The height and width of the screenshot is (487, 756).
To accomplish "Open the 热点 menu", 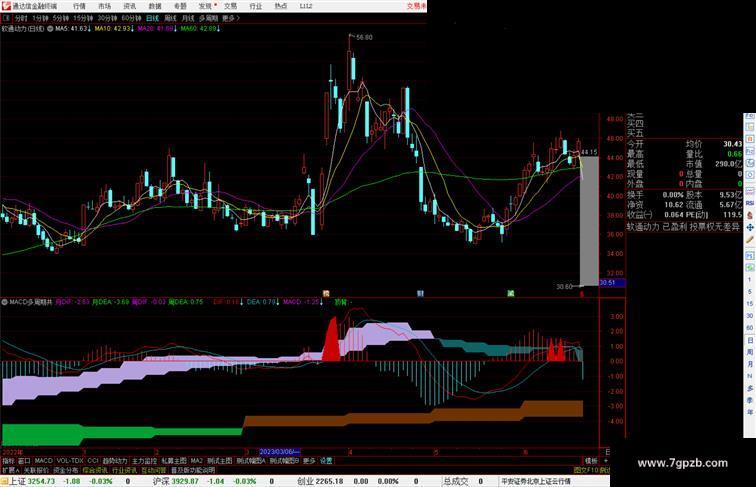I will [281, 6].
